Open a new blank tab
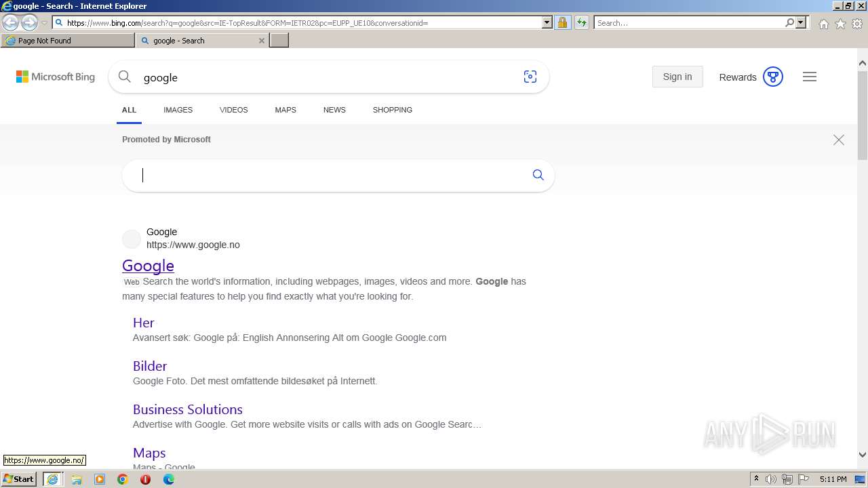Screen dimensions: 868x488 (x=279, y=41)
